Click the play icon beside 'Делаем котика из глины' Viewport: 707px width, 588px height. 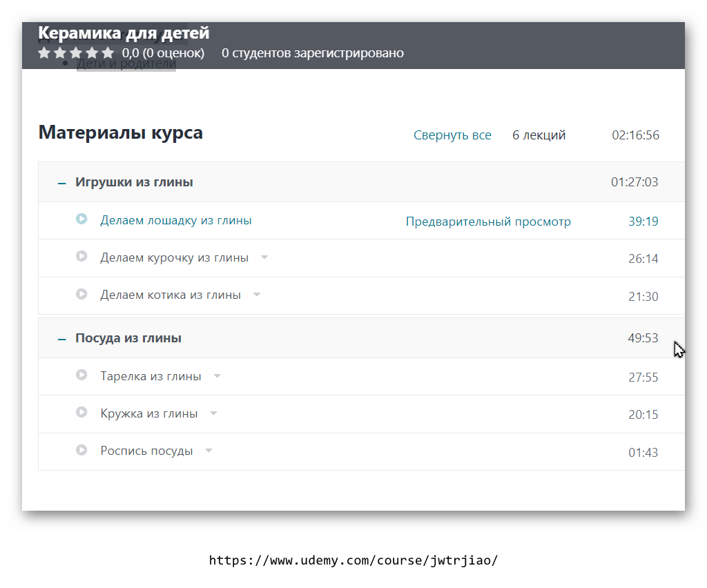click(x=81, y=293)
